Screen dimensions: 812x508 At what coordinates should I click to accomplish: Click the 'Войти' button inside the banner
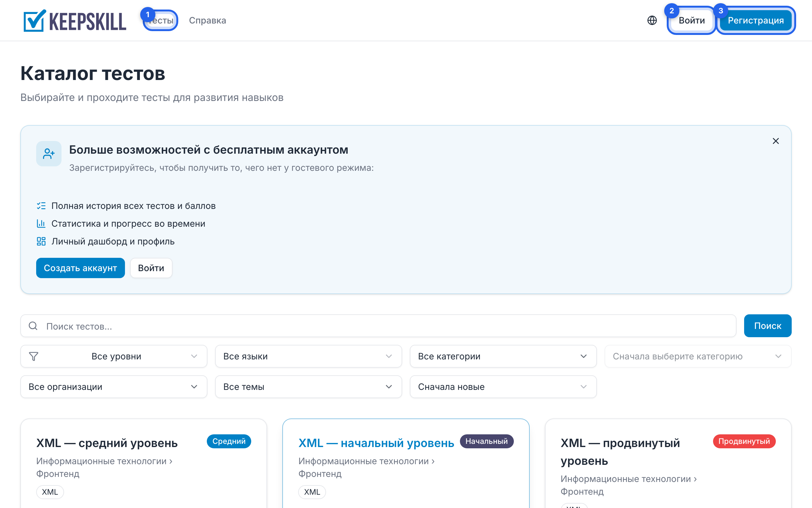pos(151,268)
